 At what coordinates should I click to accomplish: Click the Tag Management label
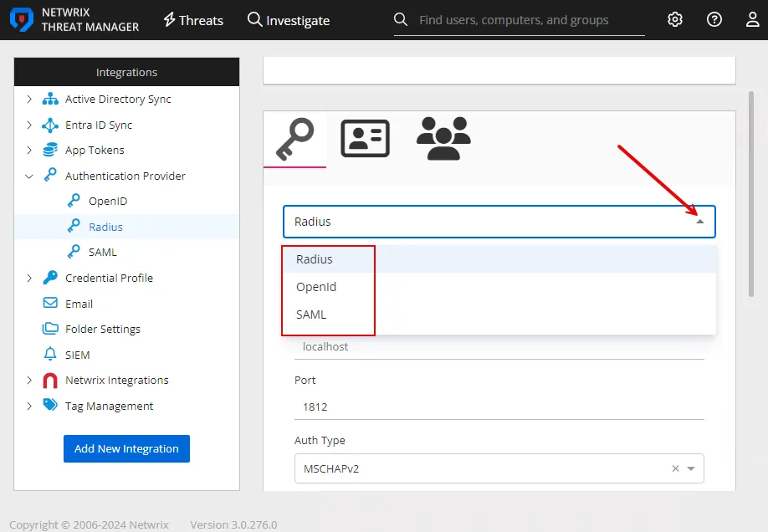click(109, 406)
